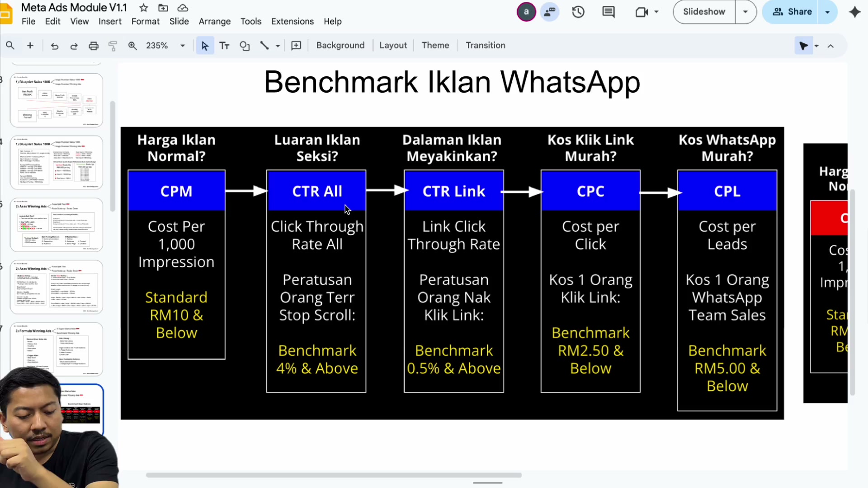Click the zoom magnifier tool
Viewport: 868px width, 488px height.
click(x=132, y=46)
